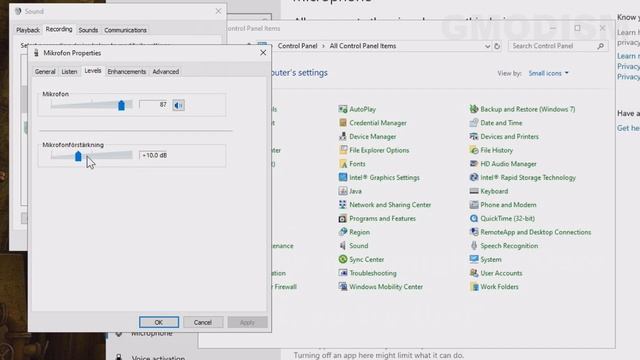Open the AutoPlay icon in Control Panel
This screenshot has width=640, height=360.
coord(343,109)
